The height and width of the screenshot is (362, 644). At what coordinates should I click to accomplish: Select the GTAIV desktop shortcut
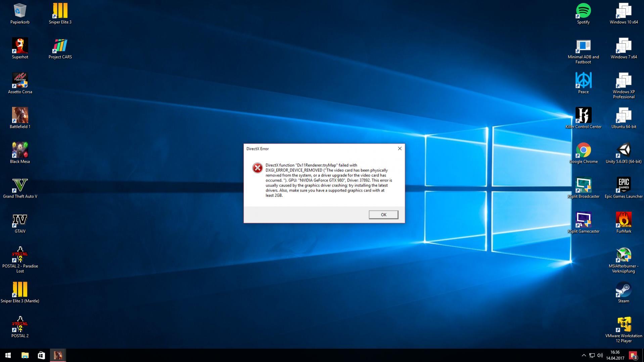20,223
